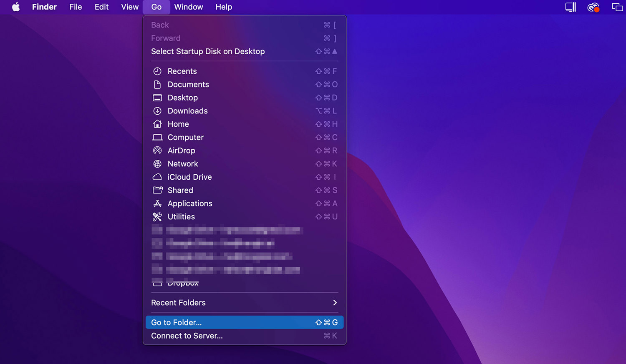The width and height of the screenshot is (626, 364).
Task: Open the Help menu
Action: point(224,7)
